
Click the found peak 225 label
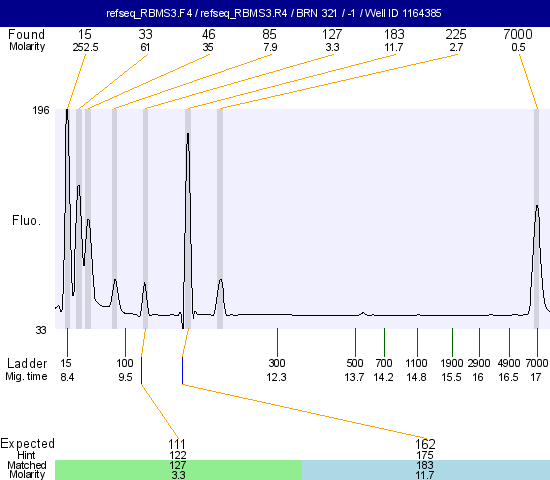tap(456, 34)
